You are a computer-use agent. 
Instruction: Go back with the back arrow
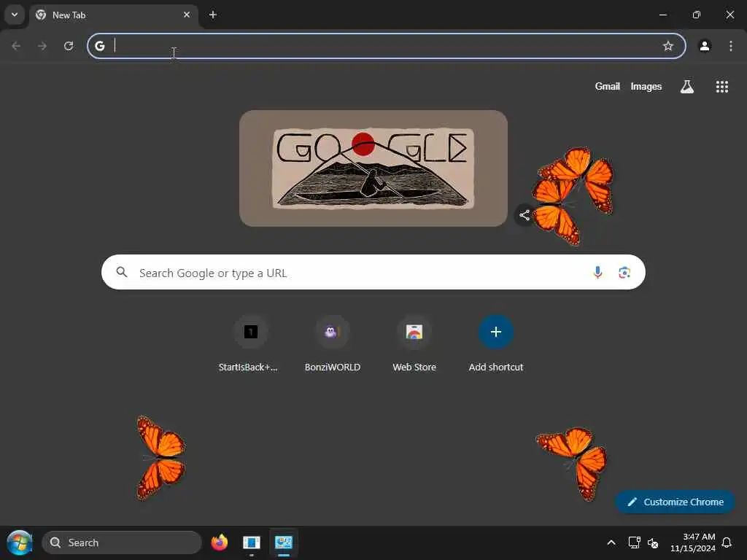tap(16, 46)
